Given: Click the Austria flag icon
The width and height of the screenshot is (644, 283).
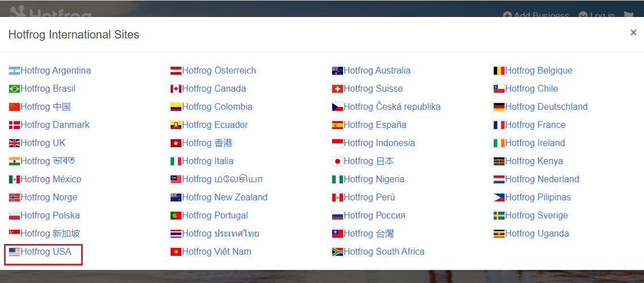Looking at the screenshot, I should pyautogui.click(x=176, y=71).
